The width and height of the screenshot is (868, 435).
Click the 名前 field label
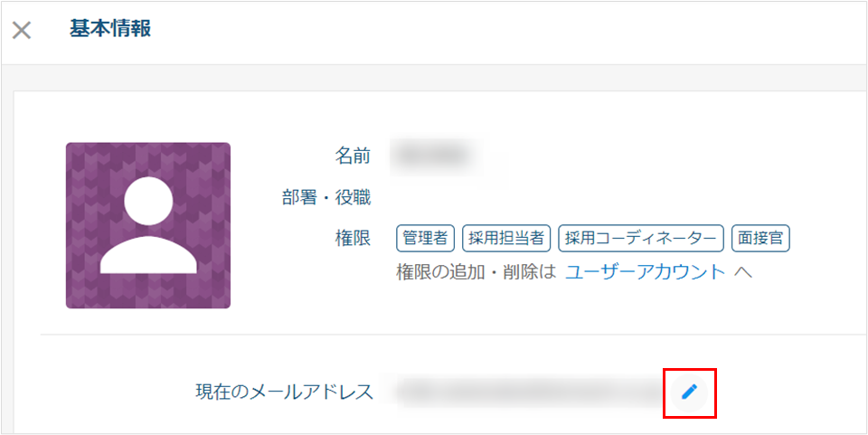[x=353, y=156]
